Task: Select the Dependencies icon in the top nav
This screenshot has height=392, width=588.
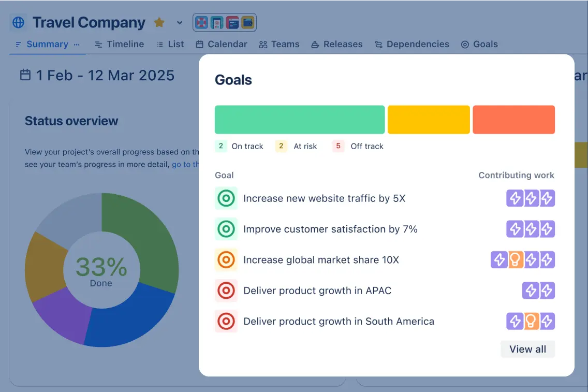Action: click(x=379, y=44)
